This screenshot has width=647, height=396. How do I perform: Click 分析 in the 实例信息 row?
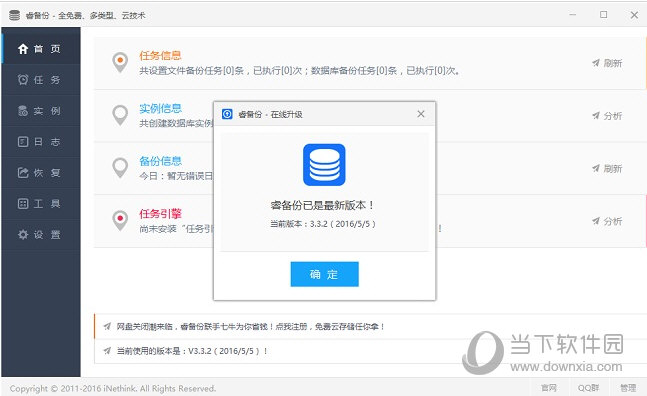pyautogui.click(x=613, y=116)
